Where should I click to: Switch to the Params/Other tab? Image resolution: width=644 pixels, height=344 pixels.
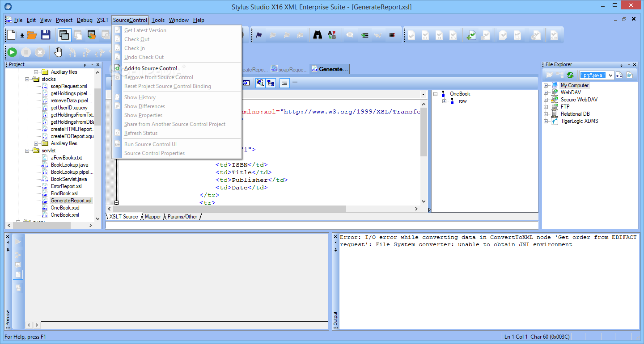point(182,217)
